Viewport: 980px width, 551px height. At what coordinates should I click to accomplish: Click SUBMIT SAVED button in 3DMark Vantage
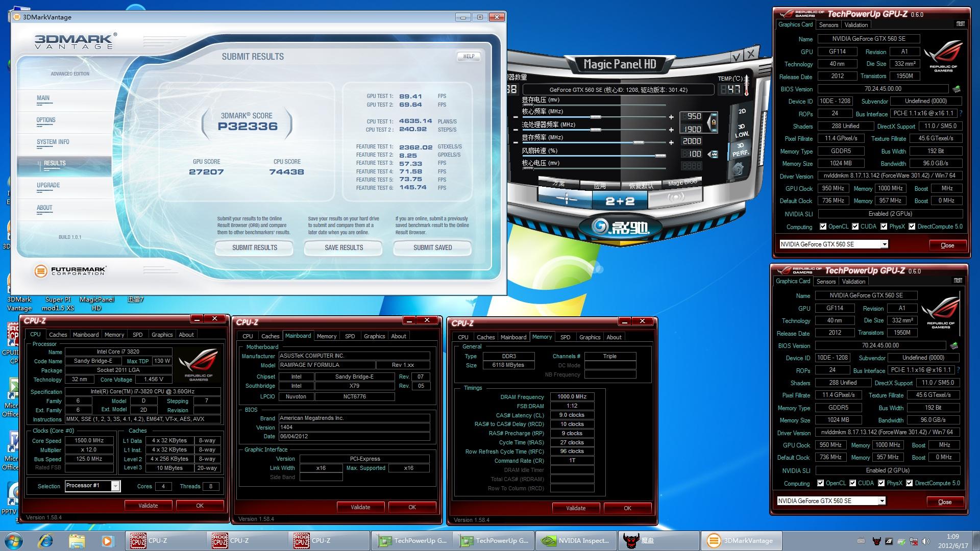[x=433, y=247]
